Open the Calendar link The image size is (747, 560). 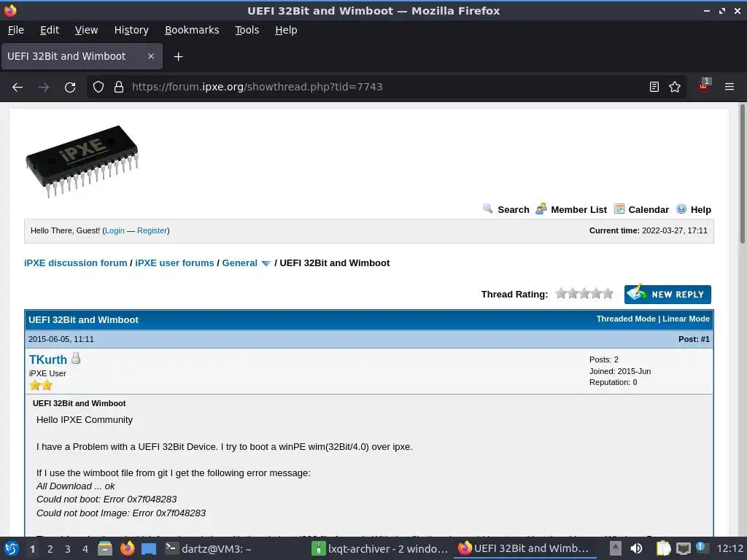click(649, 209)
